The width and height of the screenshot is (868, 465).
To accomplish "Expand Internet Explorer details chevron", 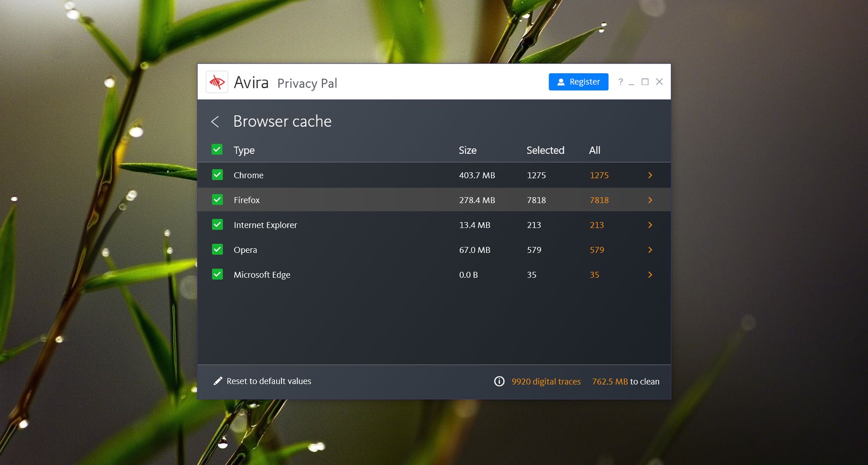I will [650, 225].
